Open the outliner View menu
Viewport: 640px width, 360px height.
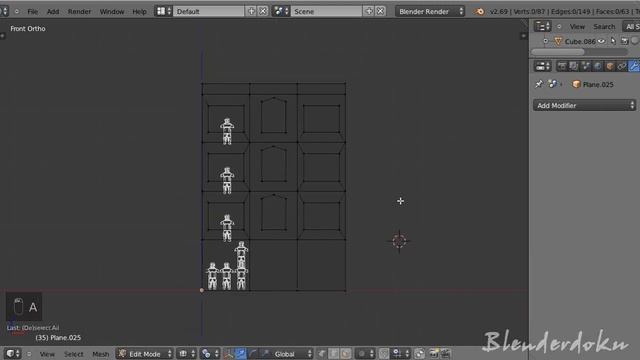pos(577,27)
